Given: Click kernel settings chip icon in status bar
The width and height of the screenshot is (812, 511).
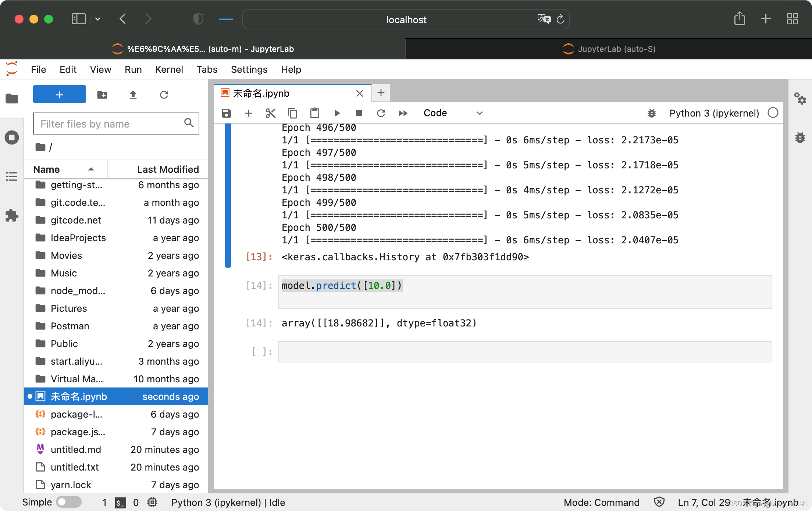Looking at the screenshot, I should click(x=152, y=502).
